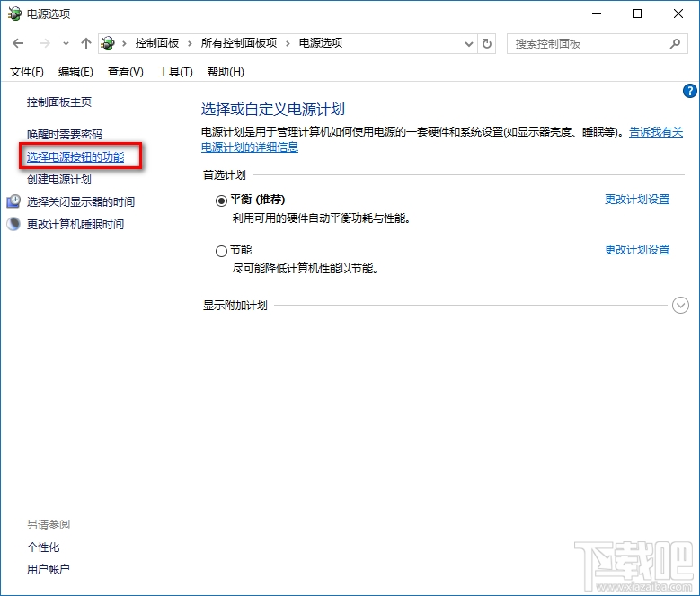
Task: Open the 创建电源计划 link
Action: tap(59, 180)
